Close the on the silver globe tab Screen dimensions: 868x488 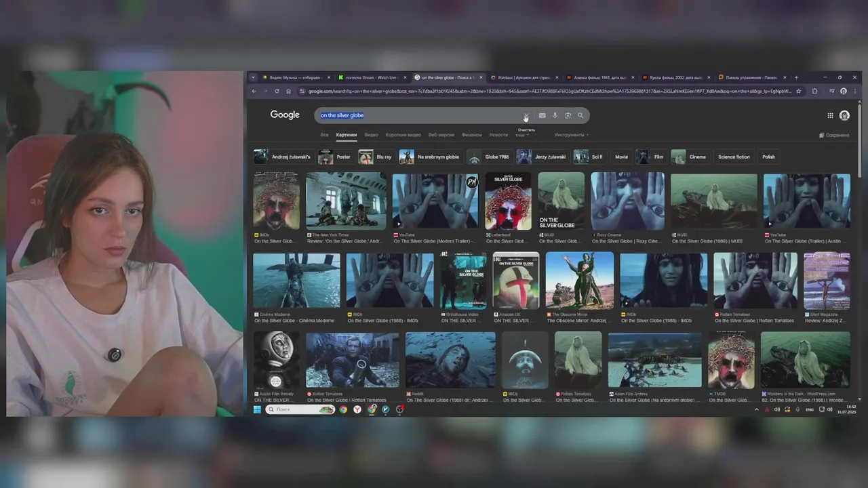click(x=481, y=77)
